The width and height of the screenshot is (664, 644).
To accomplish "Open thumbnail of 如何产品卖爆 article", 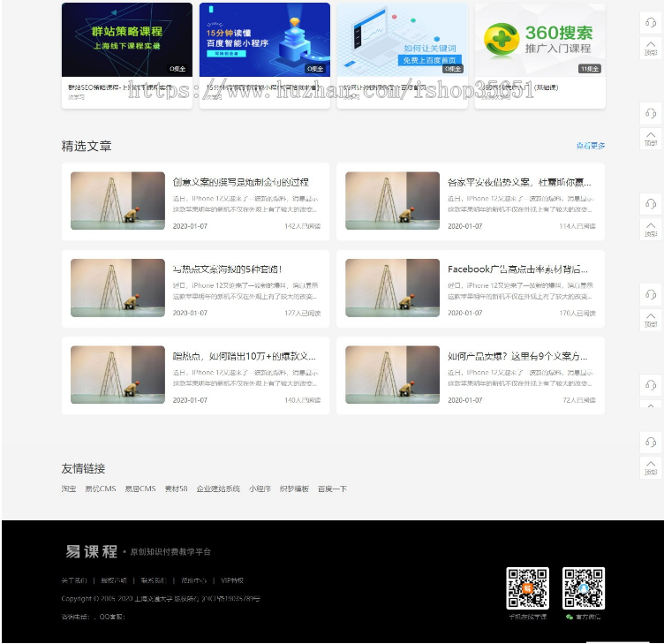I will (393, 375).
